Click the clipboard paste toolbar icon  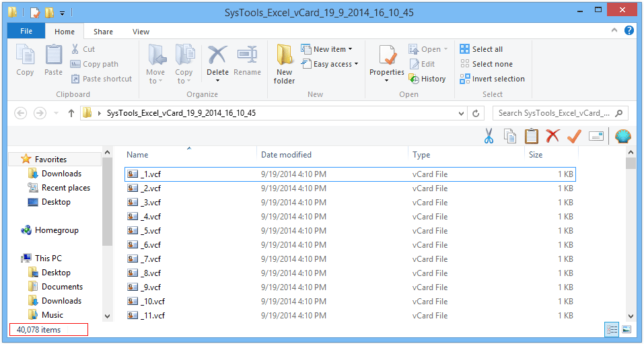[x=532, y=135]
